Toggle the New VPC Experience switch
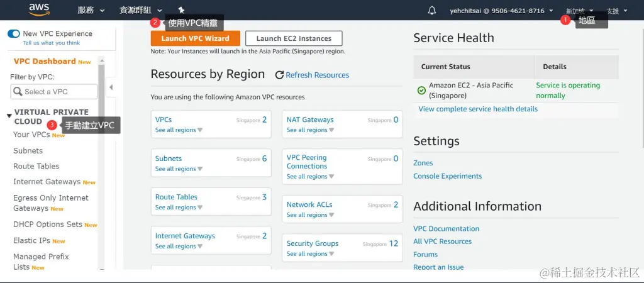The width and height of the screenshot is (644, 283). click(14, 34)
